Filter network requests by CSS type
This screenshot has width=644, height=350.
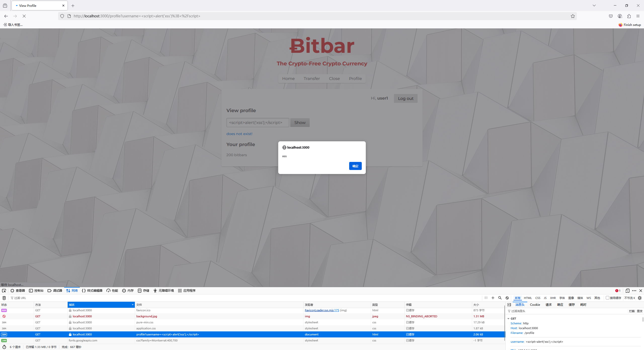point(538,298)
